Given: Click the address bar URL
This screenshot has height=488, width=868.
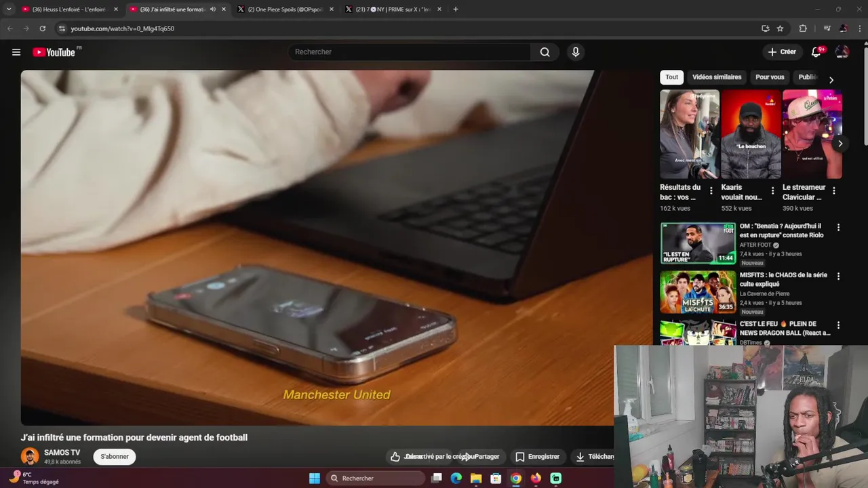Looking at the screenshot, I should [x=123, y=28].
